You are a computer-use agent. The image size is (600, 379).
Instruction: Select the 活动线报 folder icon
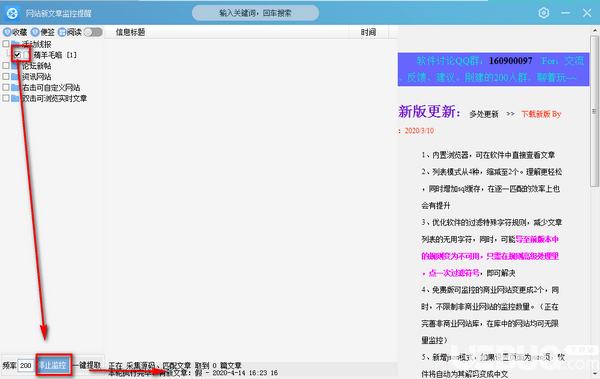(15, 44)
